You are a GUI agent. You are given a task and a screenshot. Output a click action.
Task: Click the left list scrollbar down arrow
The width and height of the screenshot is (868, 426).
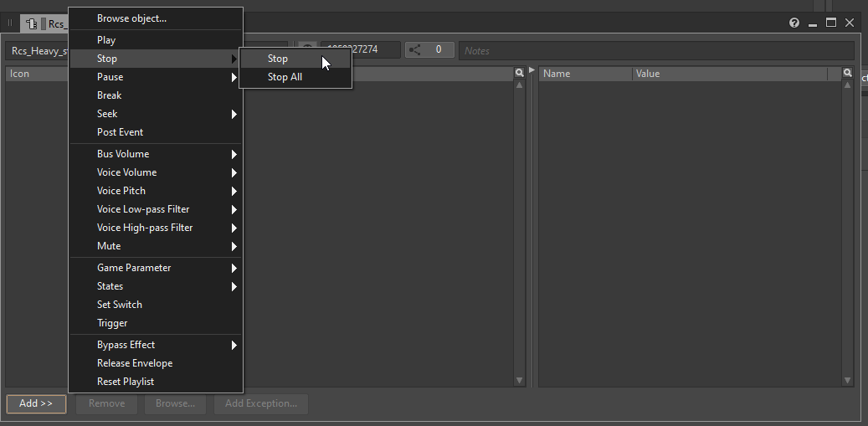click(519, 381)
